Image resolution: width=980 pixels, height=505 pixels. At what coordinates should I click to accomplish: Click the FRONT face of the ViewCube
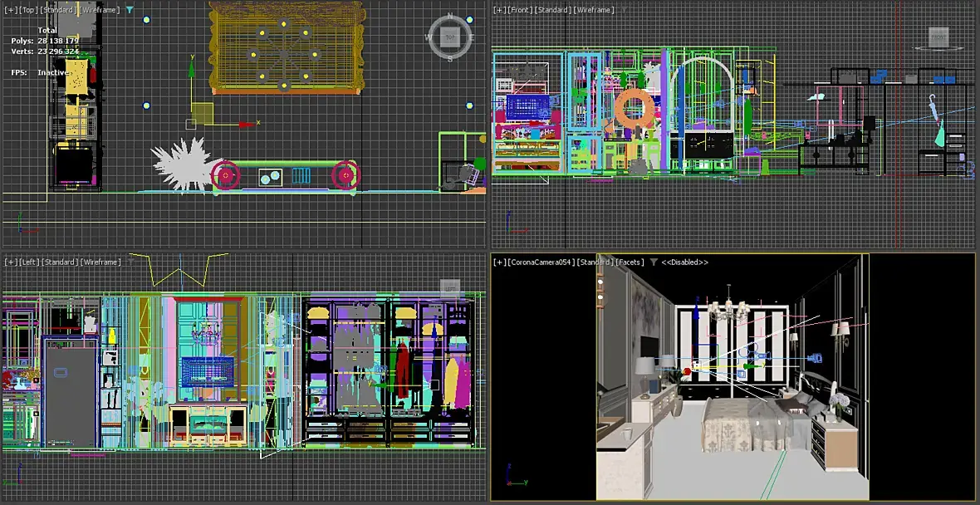pyautogui.click(x=938, y=37)
